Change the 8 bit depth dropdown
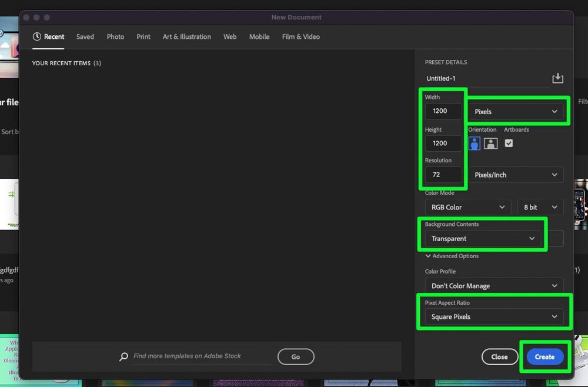This screenshot has height=387, width=588. click(540, 206)
